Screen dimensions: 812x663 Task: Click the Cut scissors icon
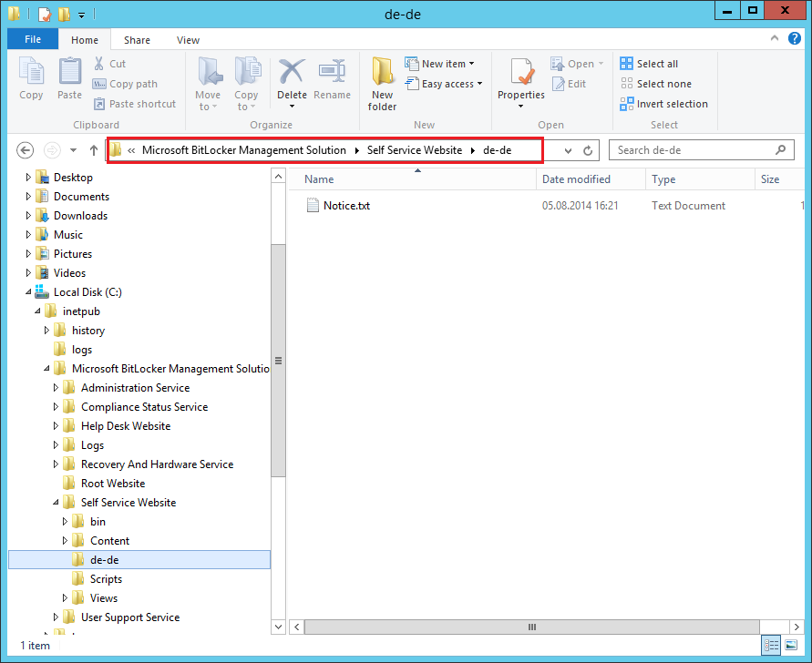(99, 64)
